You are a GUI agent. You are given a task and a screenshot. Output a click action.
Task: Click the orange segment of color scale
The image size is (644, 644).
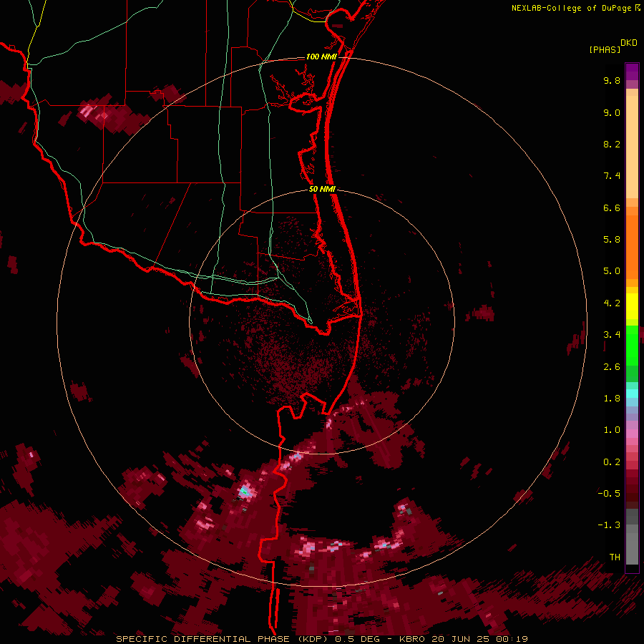click(x=632, y=246)
